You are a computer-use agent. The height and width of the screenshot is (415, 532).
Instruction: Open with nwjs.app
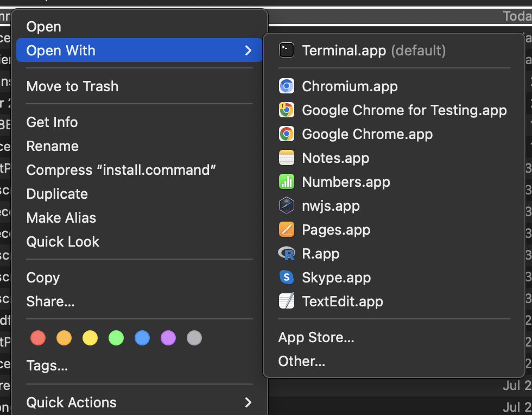click(394, 206)
